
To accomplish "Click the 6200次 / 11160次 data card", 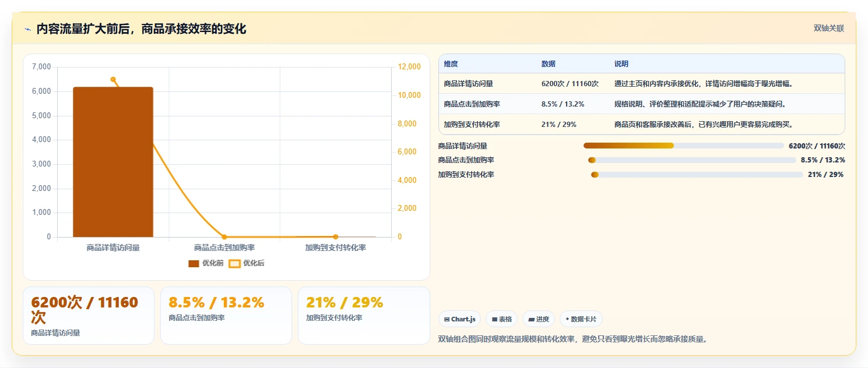I will pyautogui.click(x=89, y=316).
